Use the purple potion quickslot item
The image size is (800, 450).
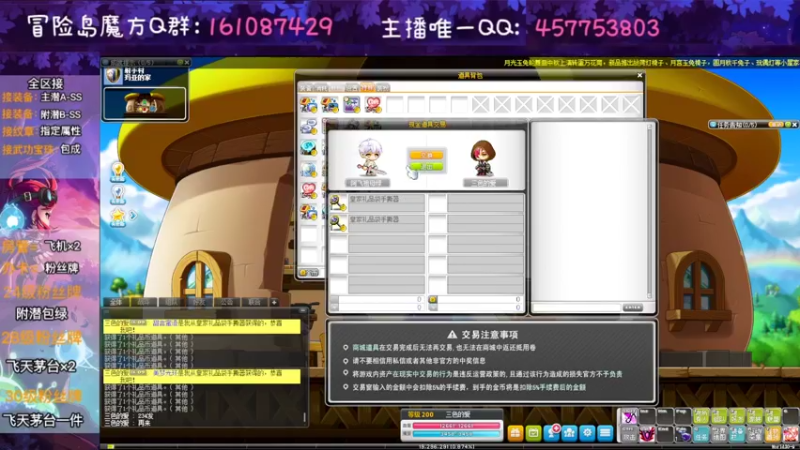pos(683,434)
